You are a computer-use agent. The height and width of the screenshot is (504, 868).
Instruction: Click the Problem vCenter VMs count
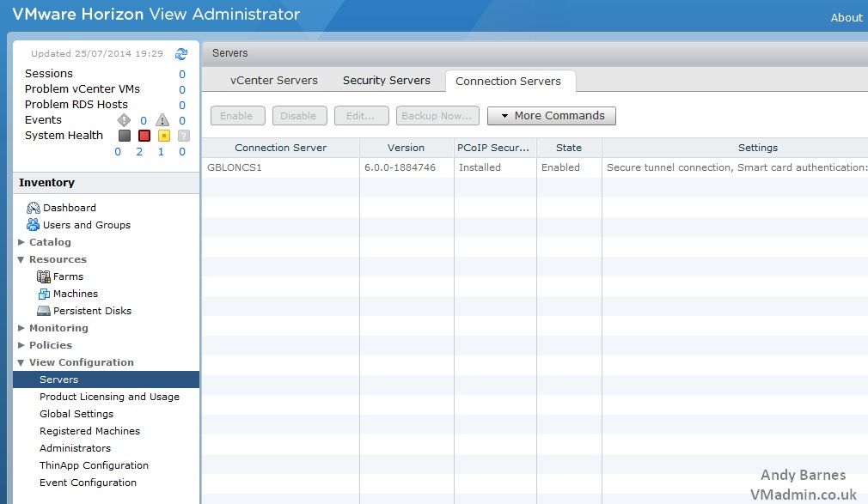click(182, 89)
